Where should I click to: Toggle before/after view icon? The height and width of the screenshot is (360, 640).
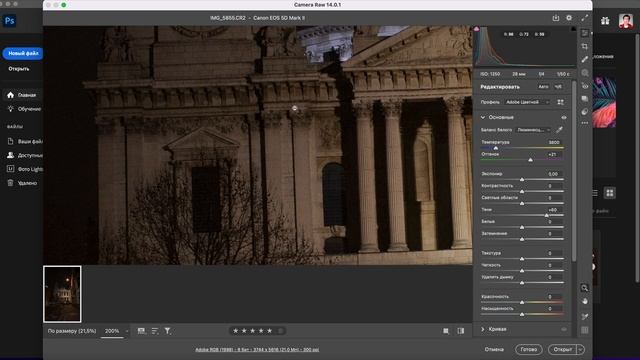pyautogui.click(x=460, y=331)
